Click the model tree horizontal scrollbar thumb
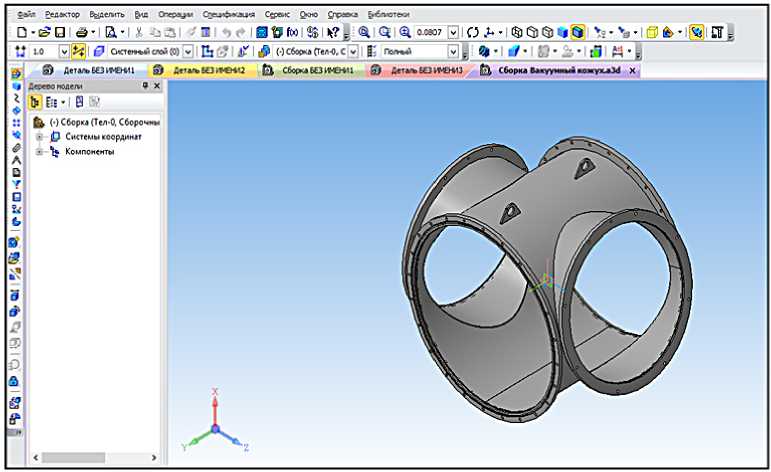 (73, 458)
